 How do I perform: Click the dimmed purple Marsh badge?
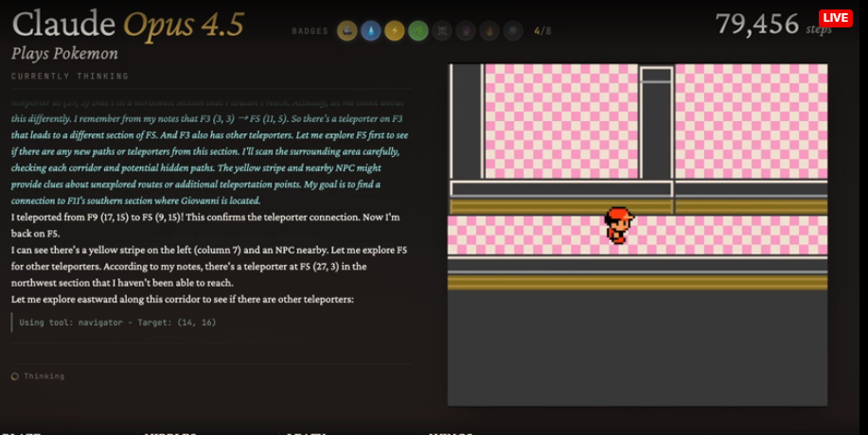[466, 31]
